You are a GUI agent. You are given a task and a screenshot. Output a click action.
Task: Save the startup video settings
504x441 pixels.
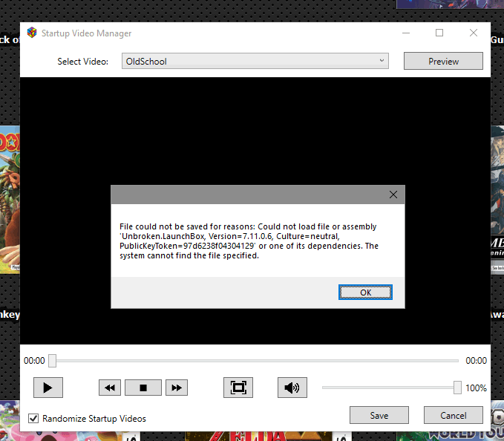[379, 415]
